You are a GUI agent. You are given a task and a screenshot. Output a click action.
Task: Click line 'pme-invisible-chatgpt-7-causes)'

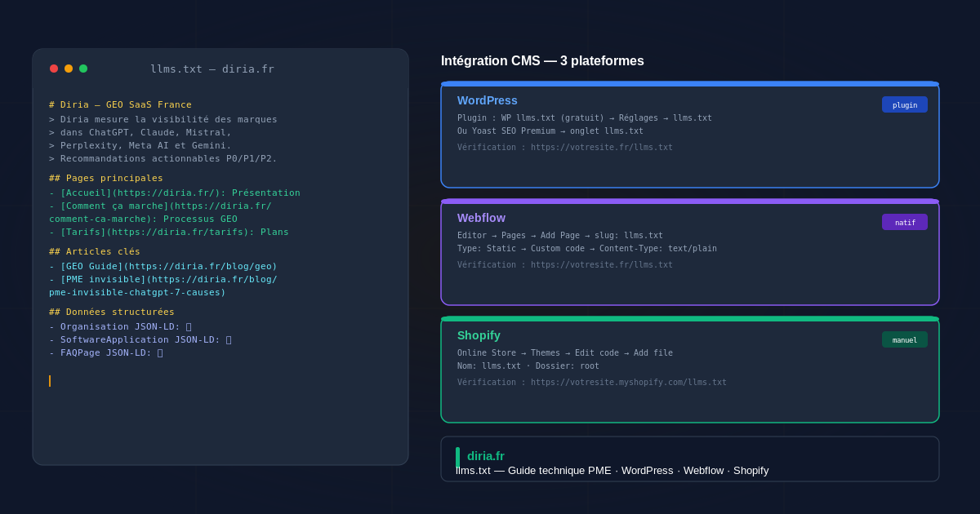[137, 292]
